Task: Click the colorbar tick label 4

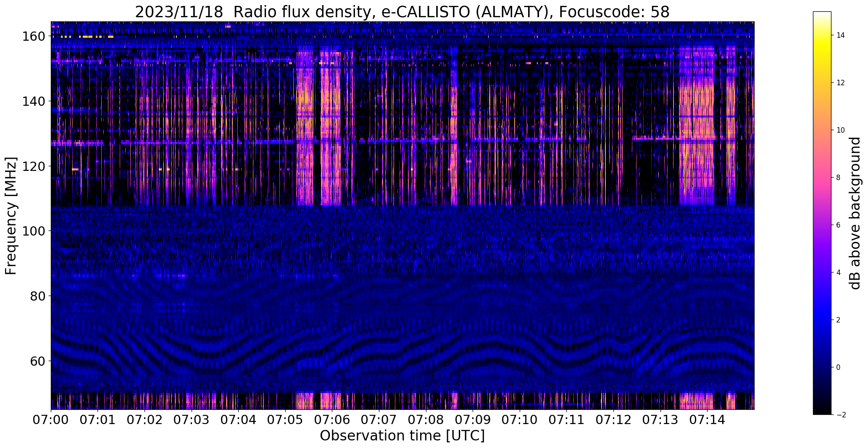Action: [x=839, y=272]
